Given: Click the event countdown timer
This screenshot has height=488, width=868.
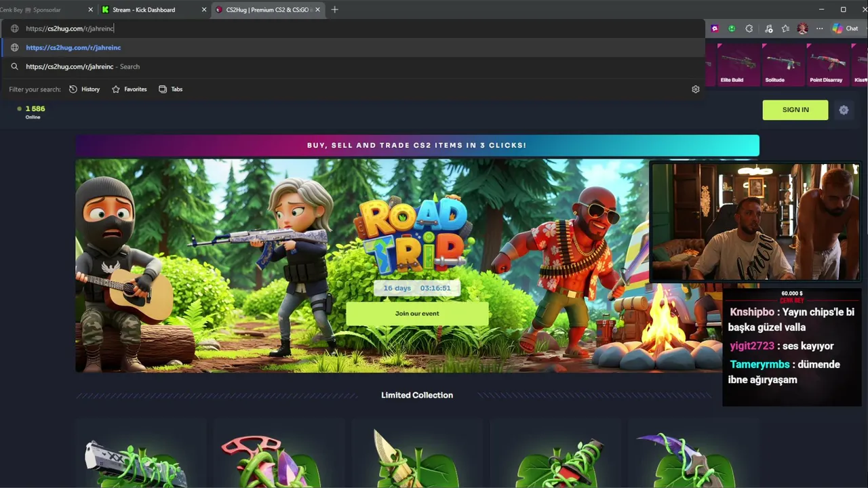Looking at the screenshot, I should coord(417,288).
